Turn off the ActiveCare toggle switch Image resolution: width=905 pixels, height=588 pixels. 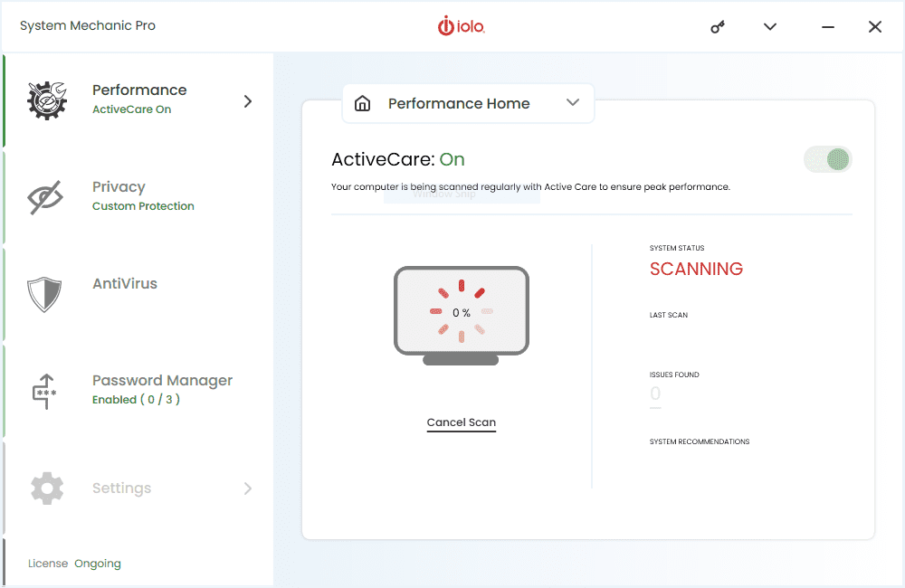pyautogui.click(x=828, y=159)
